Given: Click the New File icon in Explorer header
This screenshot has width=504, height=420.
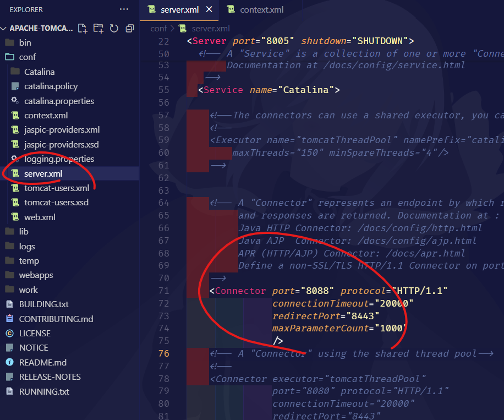Looking at the screenshot, I should click(x=83, y=28).
